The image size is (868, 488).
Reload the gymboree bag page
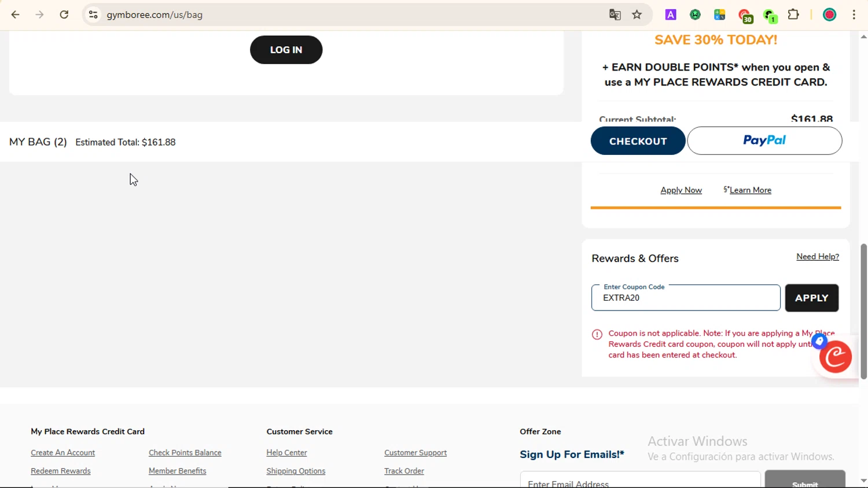pos(64,14)
